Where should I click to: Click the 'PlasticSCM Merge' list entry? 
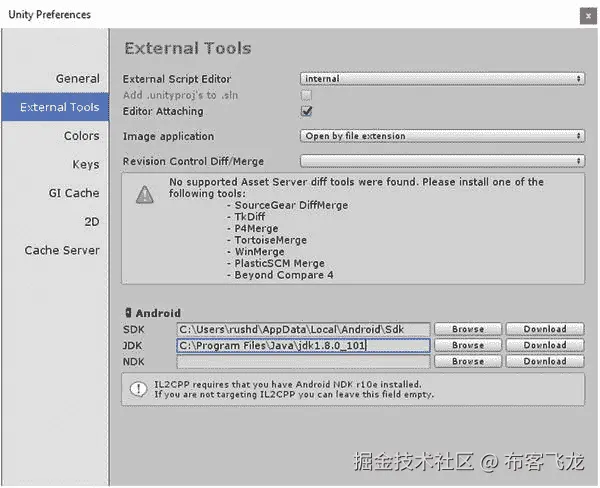[x=279, y=263]
